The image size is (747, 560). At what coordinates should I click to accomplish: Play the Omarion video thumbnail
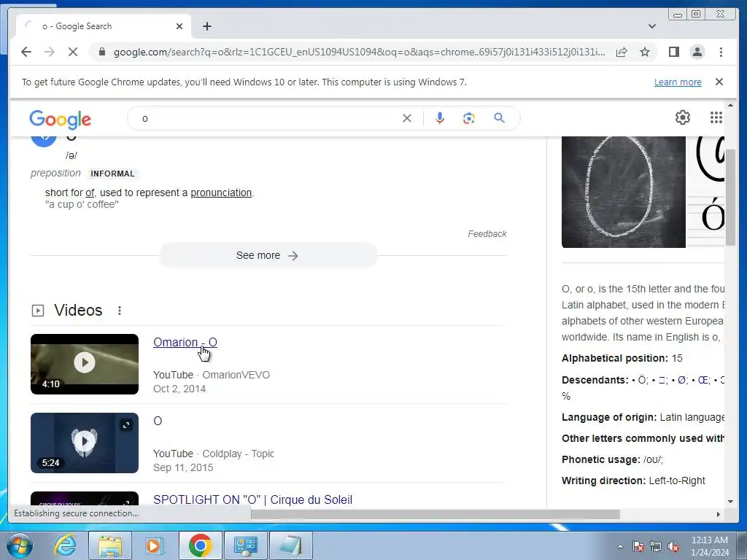click(x=85, y=364)
